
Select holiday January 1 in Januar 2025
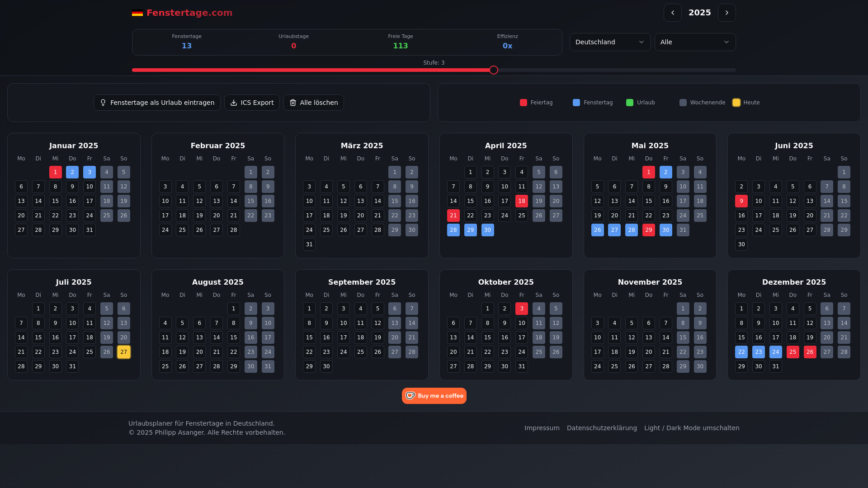[56, 172]
